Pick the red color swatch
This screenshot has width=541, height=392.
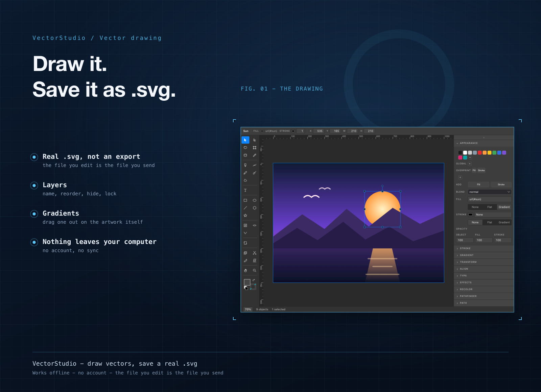pyautogui.click(x=480, y=153)
